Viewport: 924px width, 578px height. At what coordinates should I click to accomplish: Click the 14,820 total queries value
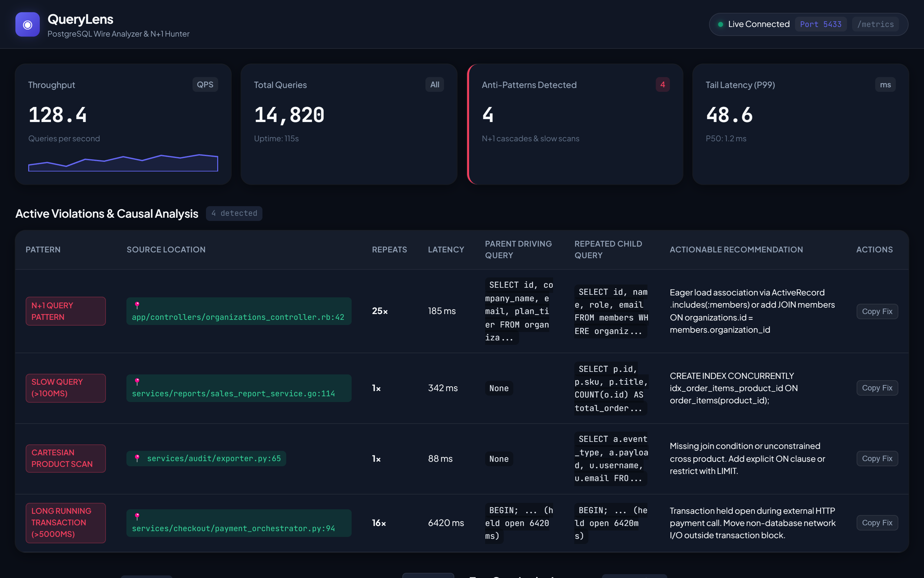tap(289, 115)
